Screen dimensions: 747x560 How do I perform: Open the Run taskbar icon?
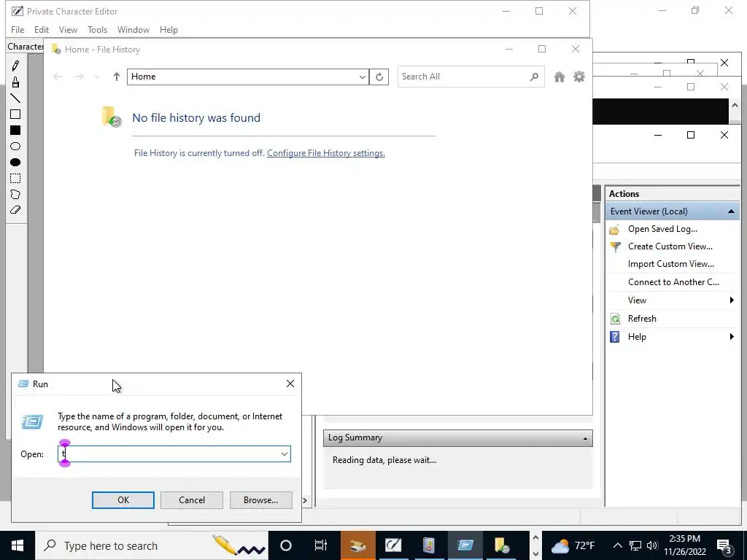pyautogui.click(x=465, y=545)
